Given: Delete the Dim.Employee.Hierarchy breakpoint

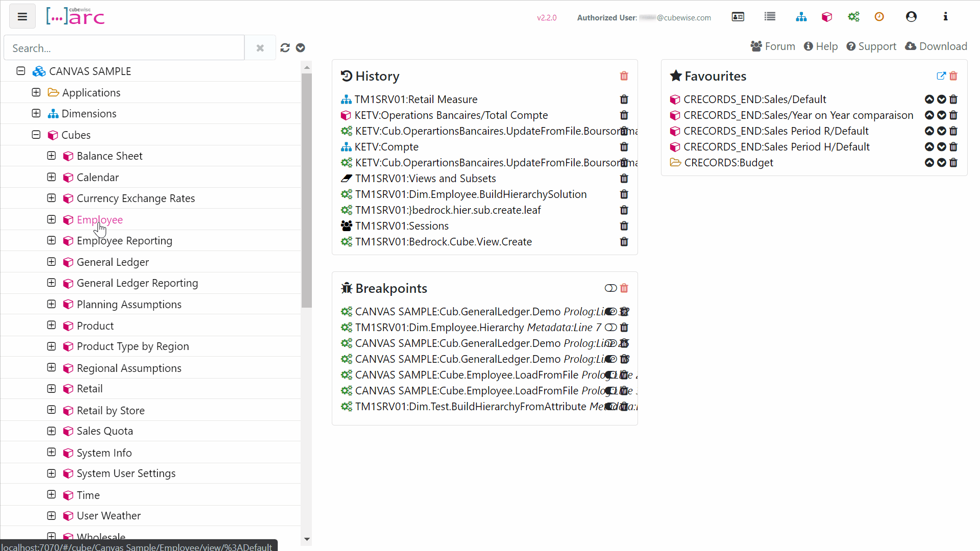Looking at the screenshot, I should point(624,328).
